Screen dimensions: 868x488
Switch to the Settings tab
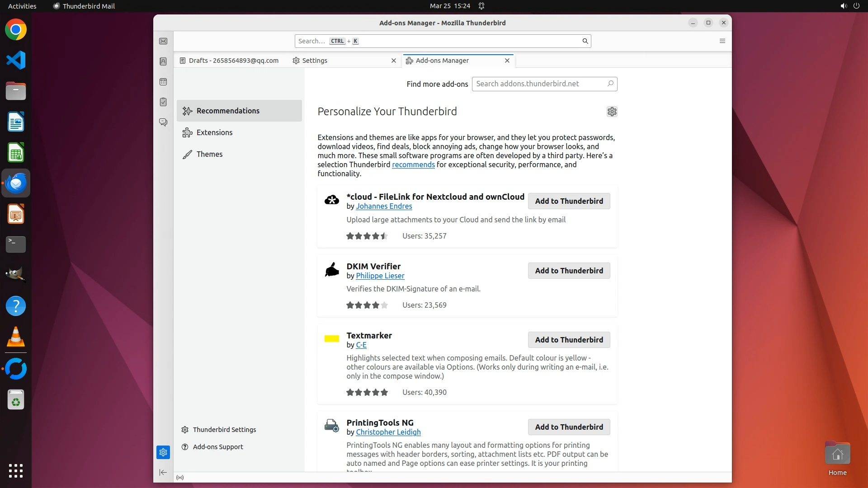pos(314,61)
